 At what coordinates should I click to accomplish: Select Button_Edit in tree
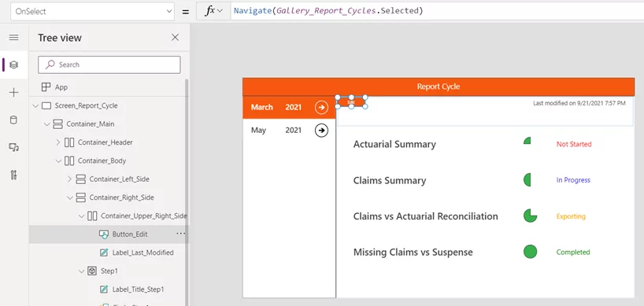[x=130, y=234]
